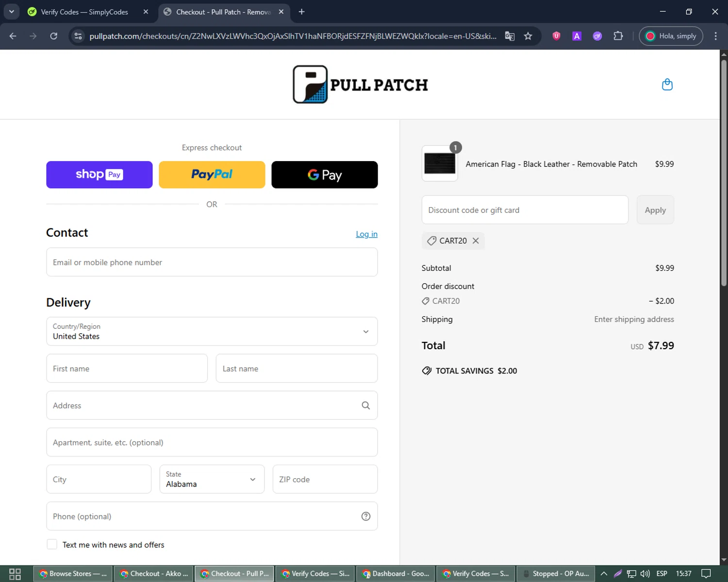Open the Extensions puzzle icon

coord(618,36)
